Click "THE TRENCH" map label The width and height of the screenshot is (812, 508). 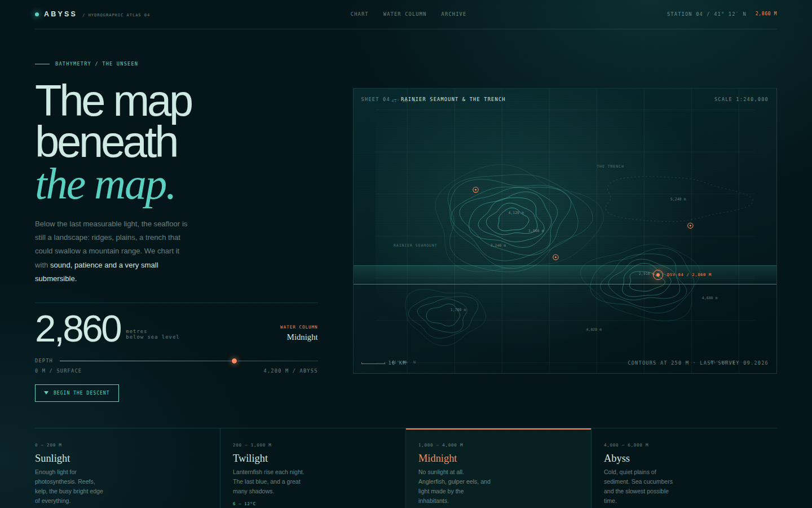click(610, 167)
